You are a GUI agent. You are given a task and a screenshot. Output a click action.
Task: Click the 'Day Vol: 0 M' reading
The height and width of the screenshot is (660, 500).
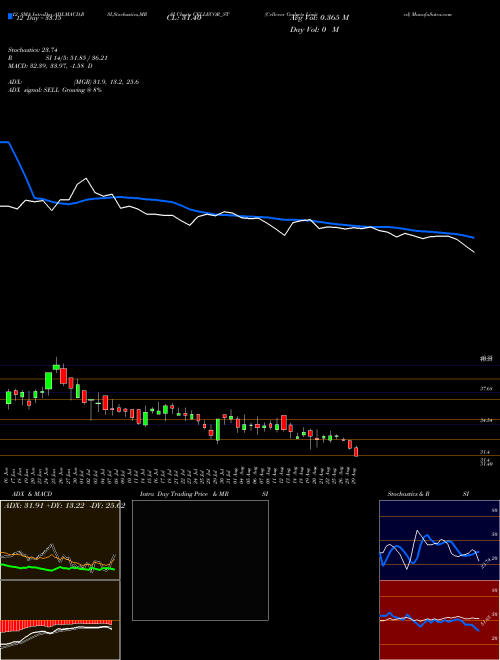pyautogui.click(x=314, y=30)
